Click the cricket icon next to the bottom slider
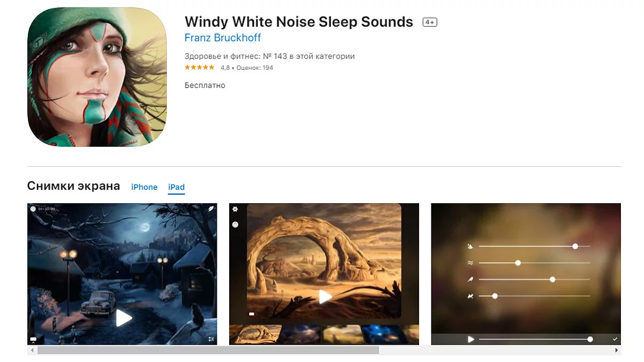644x362 pixels. [x=470, y=296]
